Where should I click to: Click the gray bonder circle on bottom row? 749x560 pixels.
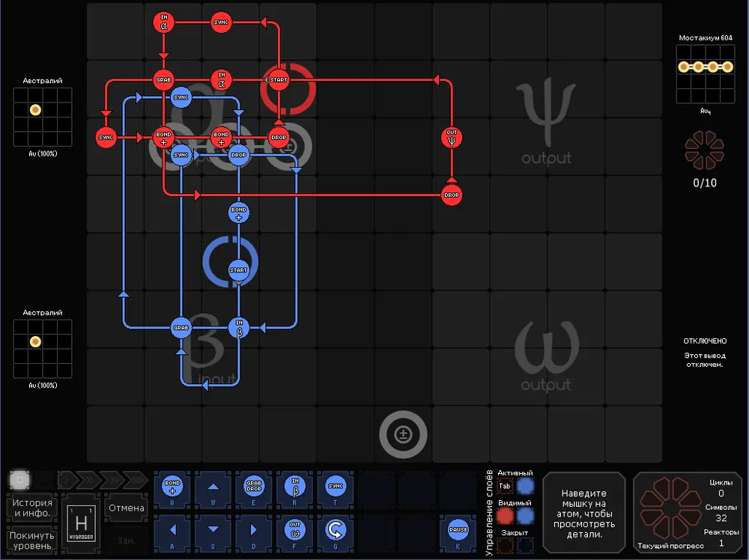(x=403, y=434)
